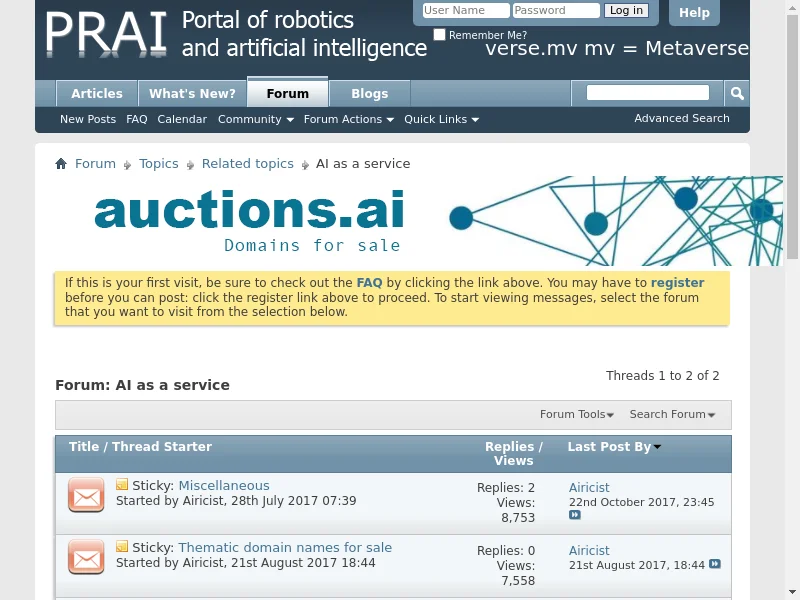
Task: Expand the Search Forum dropdown
Action: [672, 414]
